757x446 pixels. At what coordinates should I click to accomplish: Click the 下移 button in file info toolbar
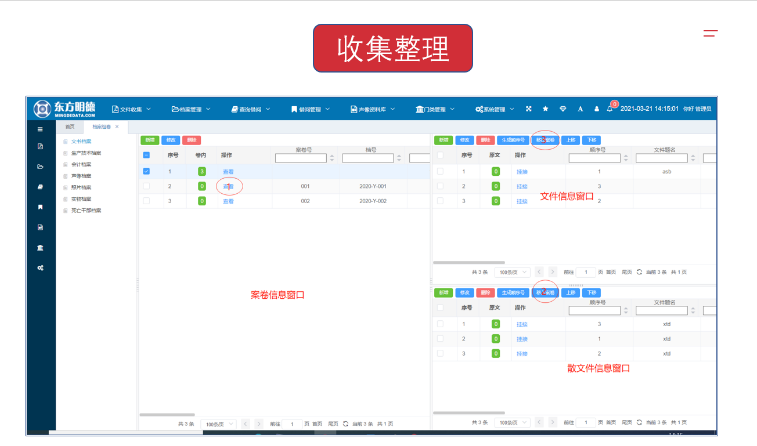[x=592, y=140]
